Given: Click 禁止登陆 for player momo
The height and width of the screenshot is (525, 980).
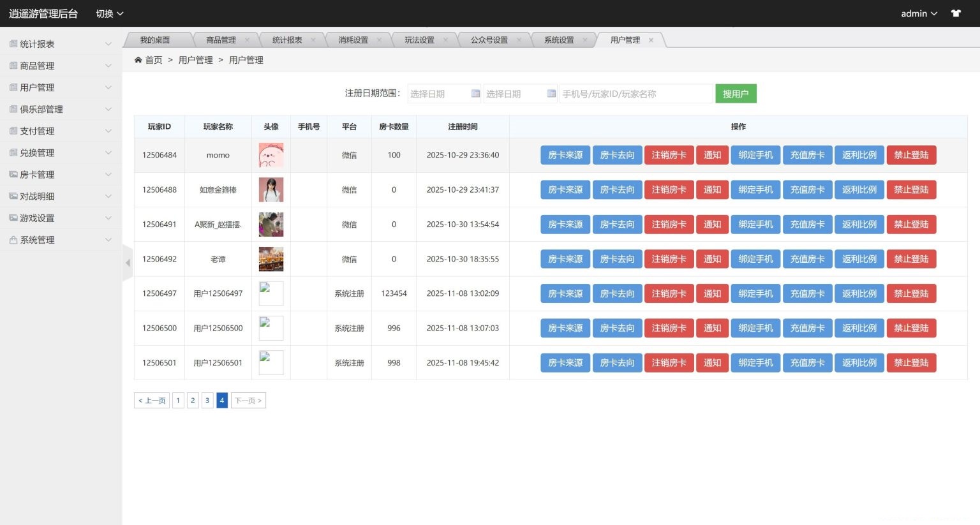Looking at the screenshot, I should click(x=911, y=154).
